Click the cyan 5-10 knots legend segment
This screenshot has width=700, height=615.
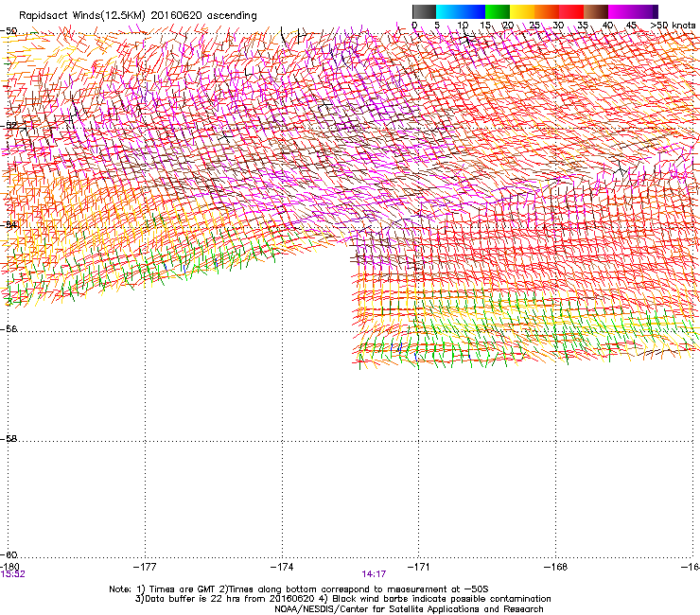coord(448,11)
